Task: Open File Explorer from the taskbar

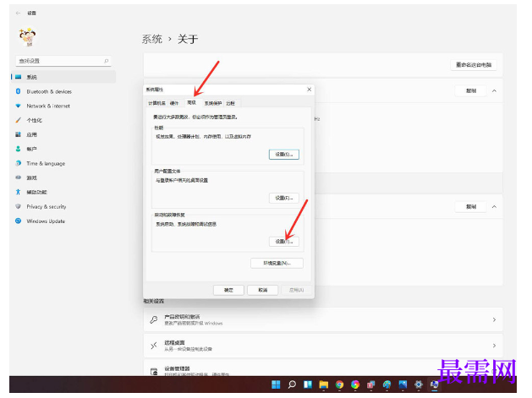Action: [323, 384]
